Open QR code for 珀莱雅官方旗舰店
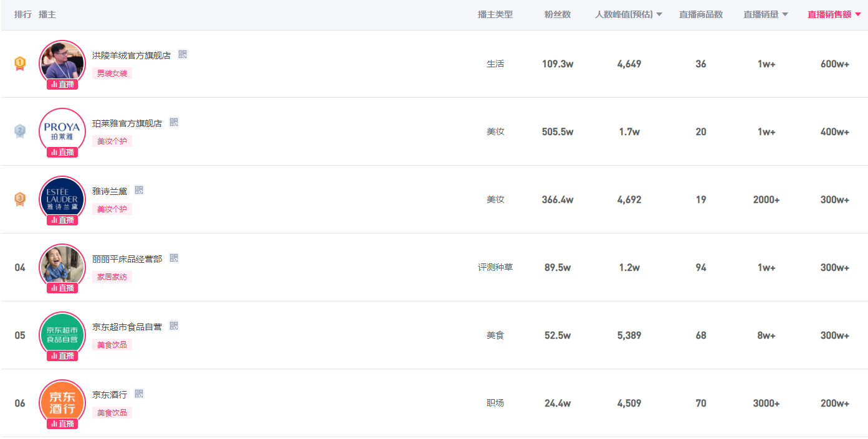 point(174,123)
